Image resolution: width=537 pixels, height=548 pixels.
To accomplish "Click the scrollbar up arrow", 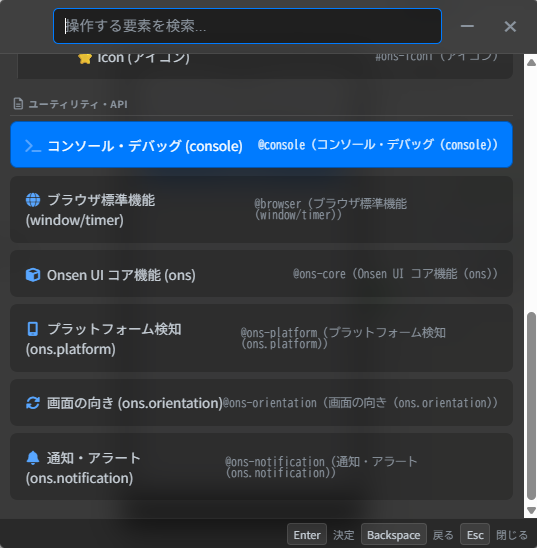I will point(531,63).
